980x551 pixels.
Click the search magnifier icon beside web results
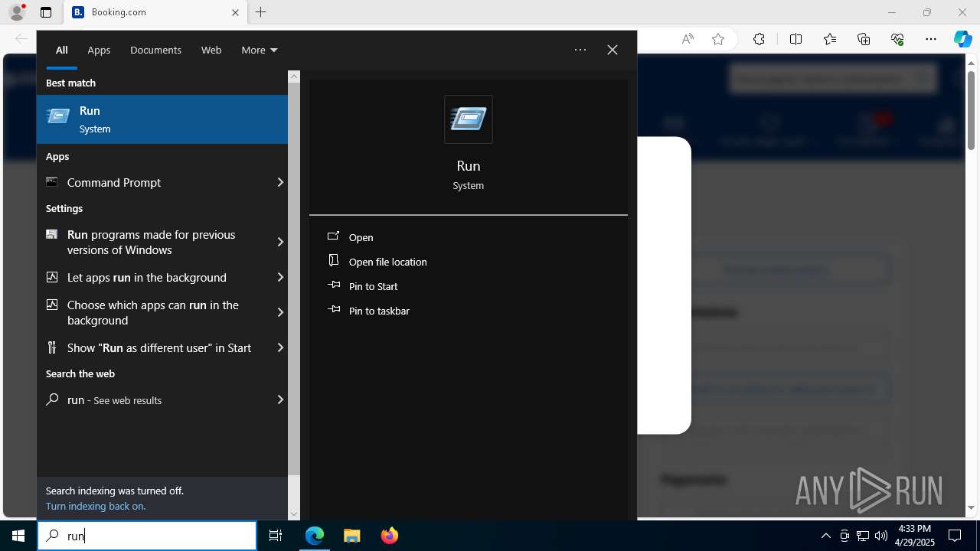click(x=52, y=399)
